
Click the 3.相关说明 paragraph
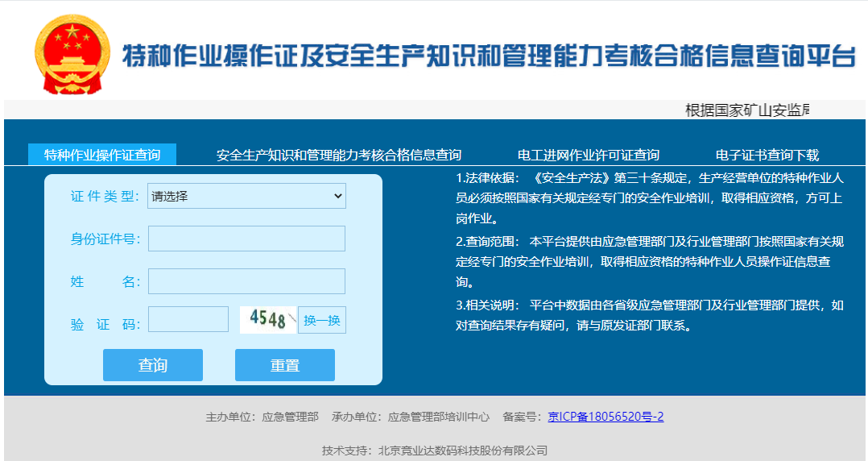(x=649, y=315)
